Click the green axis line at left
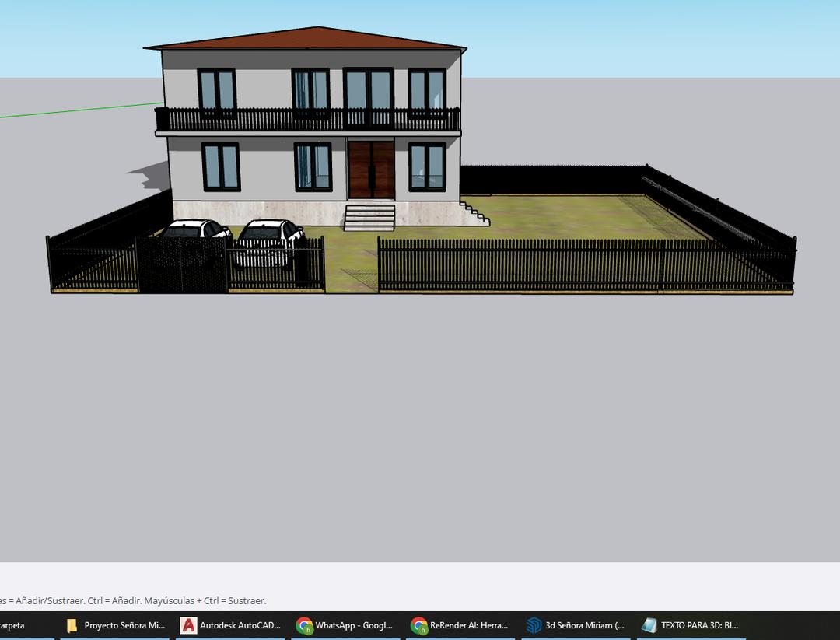840x640 pixels. tap(78, 110)
